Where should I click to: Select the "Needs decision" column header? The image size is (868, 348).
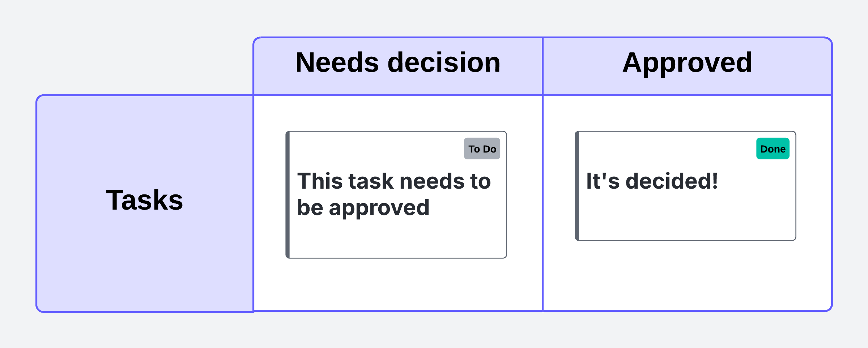[398, 63]
